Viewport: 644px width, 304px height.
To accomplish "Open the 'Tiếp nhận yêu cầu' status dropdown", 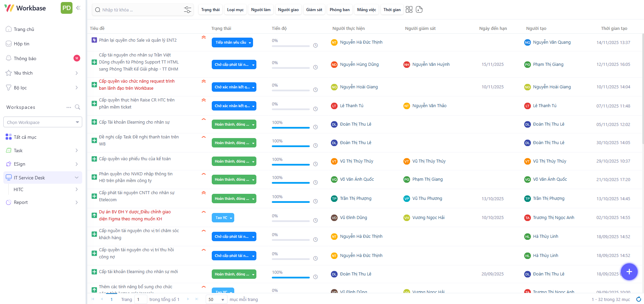I will pos(232,43).
